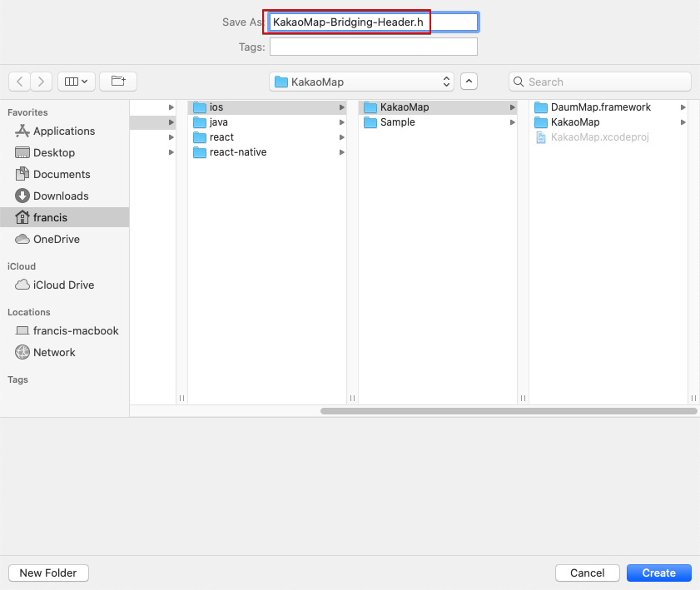Click the magnifying glass search icon
700x590 pixels.
pos(519,82)
